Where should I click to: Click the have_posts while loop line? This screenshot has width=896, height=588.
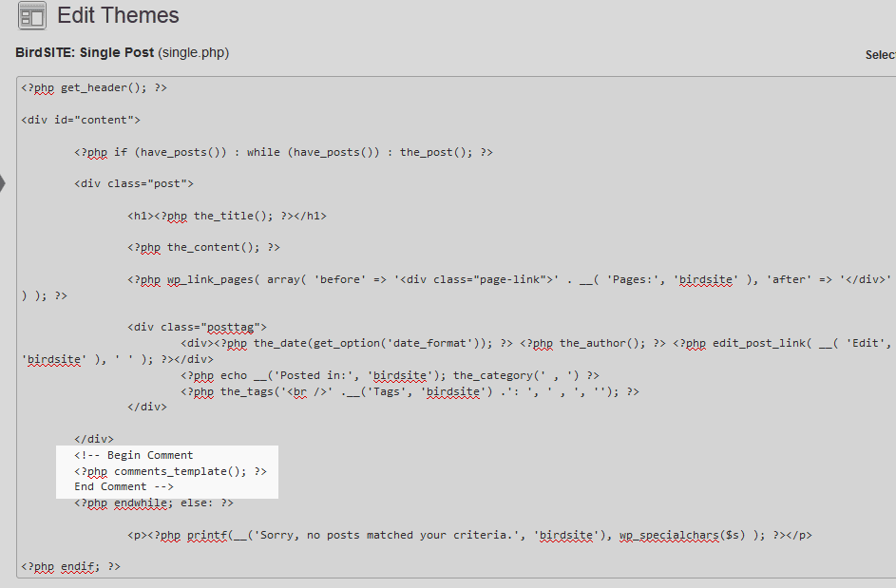click(283, 152)
